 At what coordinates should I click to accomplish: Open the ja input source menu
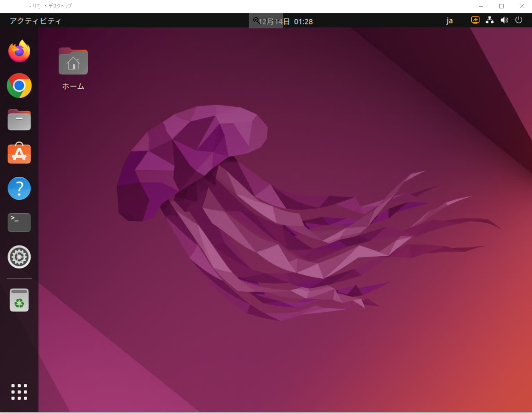pos(450,21)
